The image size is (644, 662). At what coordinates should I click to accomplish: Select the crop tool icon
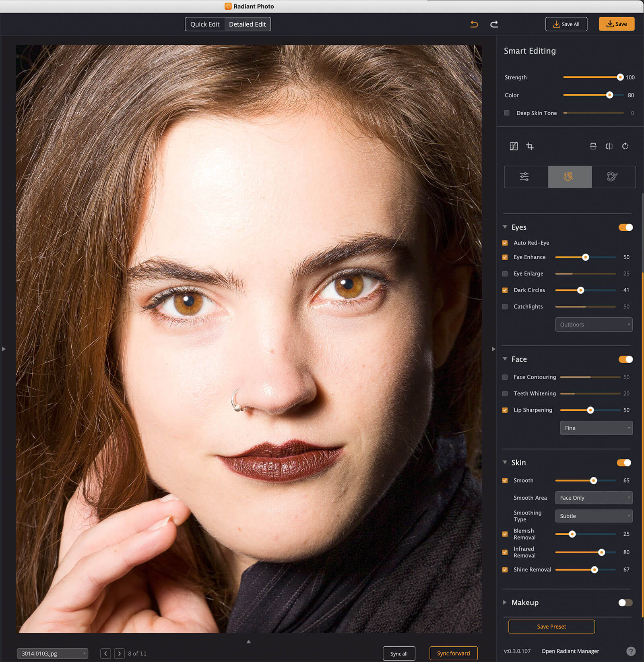click(x=530, y=146)
